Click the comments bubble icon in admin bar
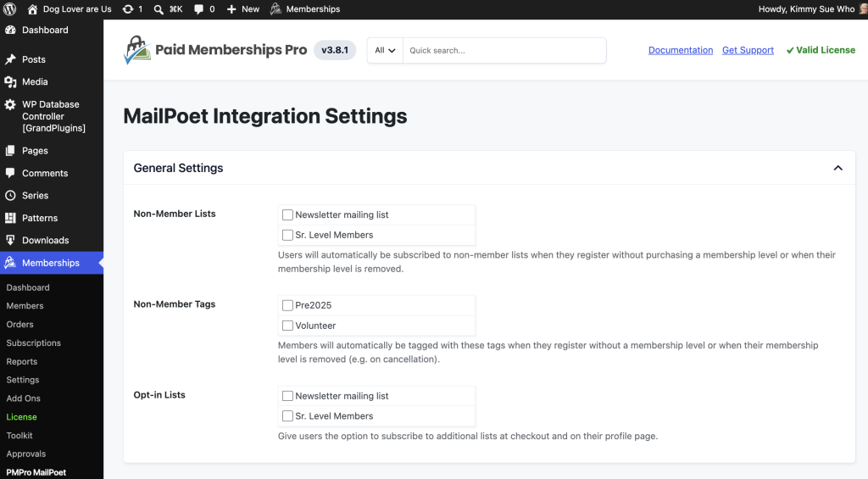The width and height of the screenshot is (868, 479). tap(198, 9)
